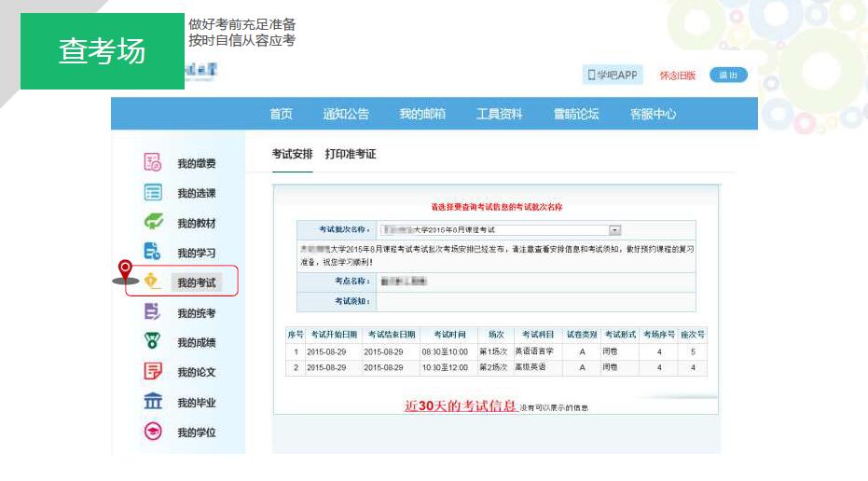
Task: Click the 考试批次名称 selection field
Action: click(501, 229)
